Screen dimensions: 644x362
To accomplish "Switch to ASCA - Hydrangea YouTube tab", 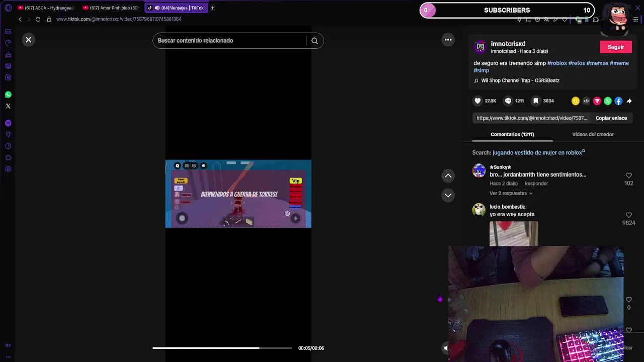I will point(46,8).
